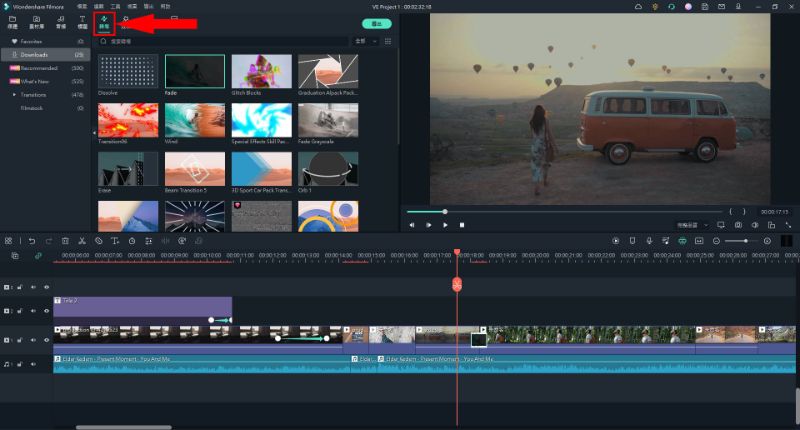
Task: Open color palette icon in timeline toolbar
Action: pos(182,241)
